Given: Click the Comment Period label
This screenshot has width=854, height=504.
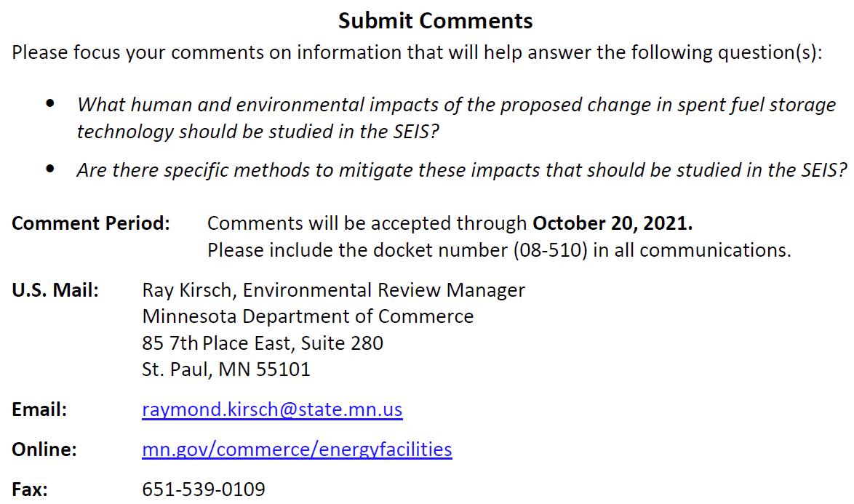Looking at the screenshot, I should (91, 223).
